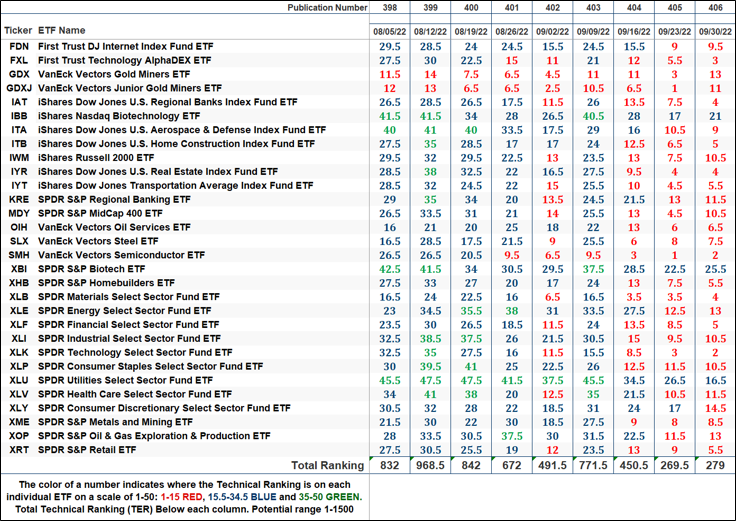Select the SLX ticker cell
Viewport: 736px width, 521px height.
pyautogui.click(x=19, y=241)
